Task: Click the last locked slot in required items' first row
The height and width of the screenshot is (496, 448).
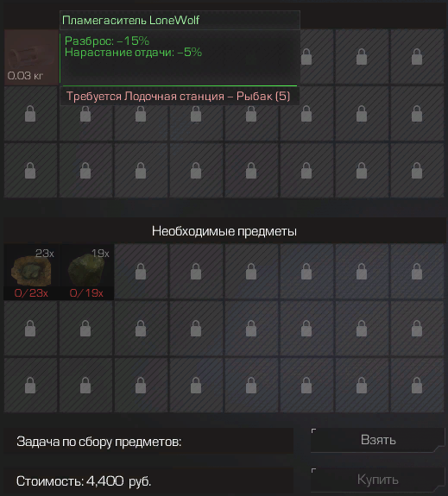Action: [417, 272]
